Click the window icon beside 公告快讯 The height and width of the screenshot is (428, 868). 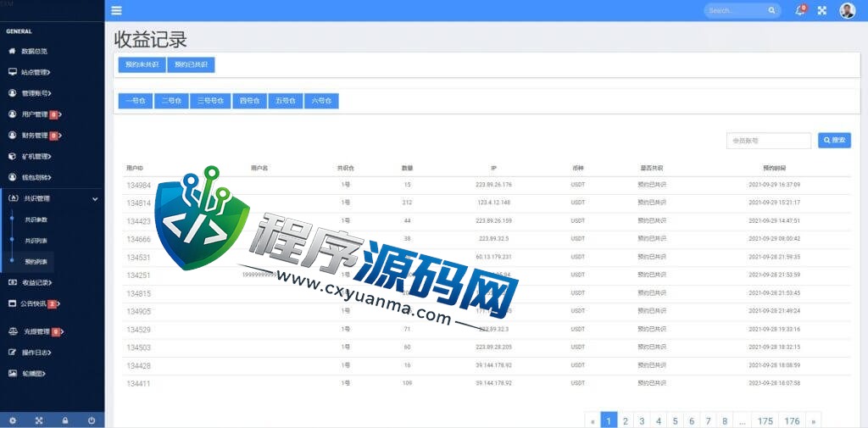pyautogui.click(x=12, y=303)
